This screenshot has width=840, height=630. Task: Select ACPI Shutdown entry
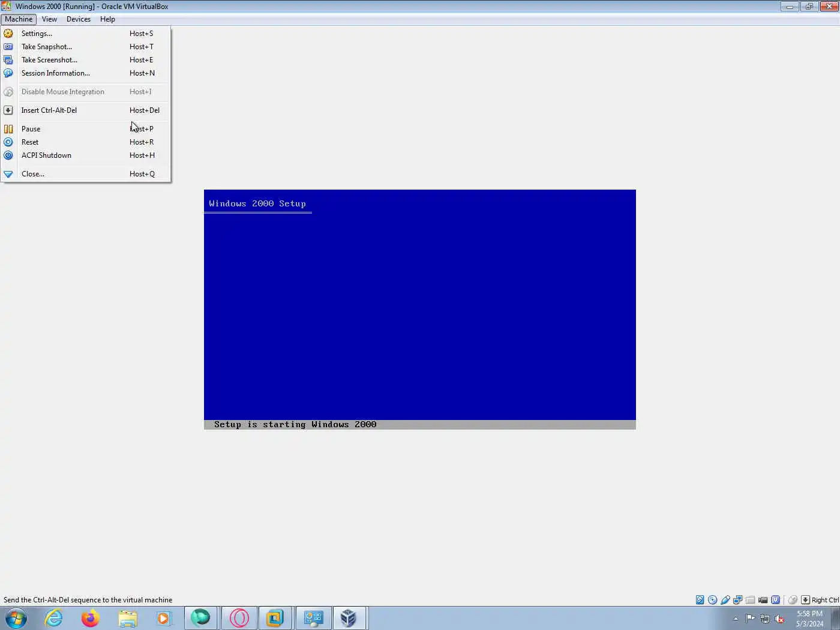pos(86,155)
